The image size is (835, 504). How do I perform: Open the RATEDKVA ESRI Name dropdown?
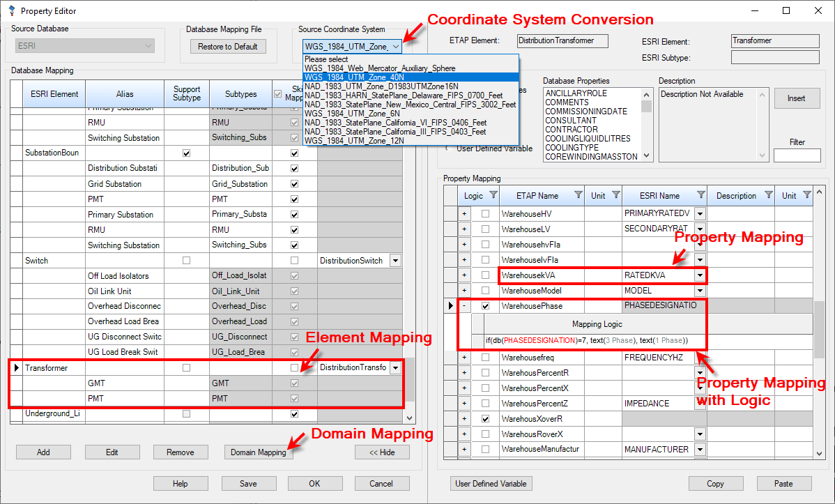point(699,275)
